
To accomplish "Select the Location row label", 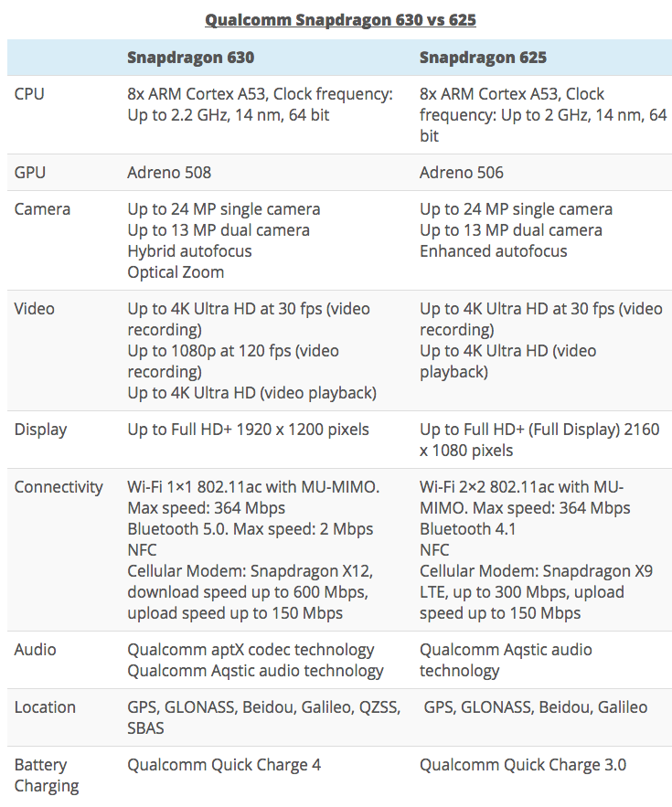I will pos(45,707).
